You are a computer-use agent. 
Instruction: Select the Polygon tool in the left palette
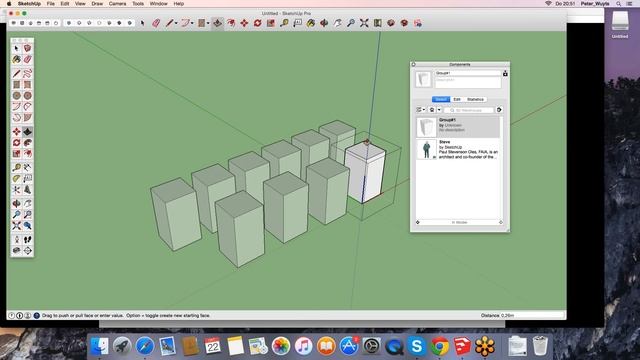(27, 96)
